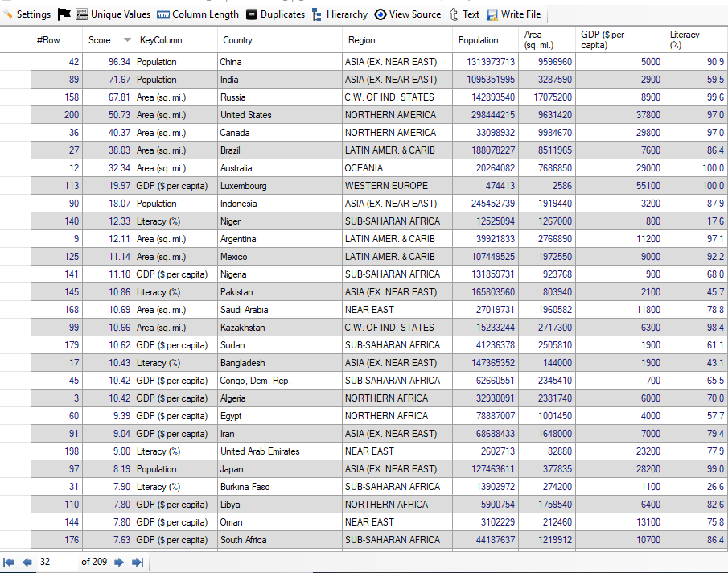Open the Text tool

[x=464, y=14]
